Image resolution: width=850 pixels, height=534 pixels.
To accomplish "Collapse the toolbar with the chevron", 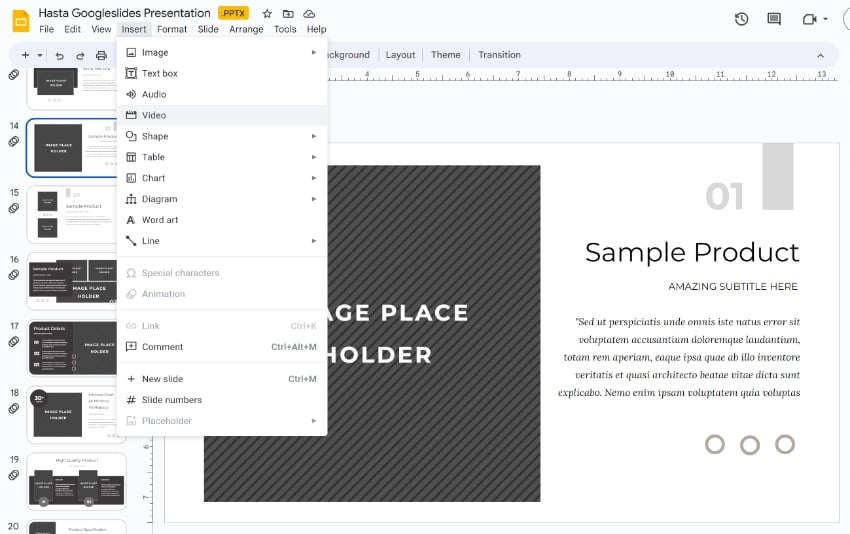I will 820,55.
